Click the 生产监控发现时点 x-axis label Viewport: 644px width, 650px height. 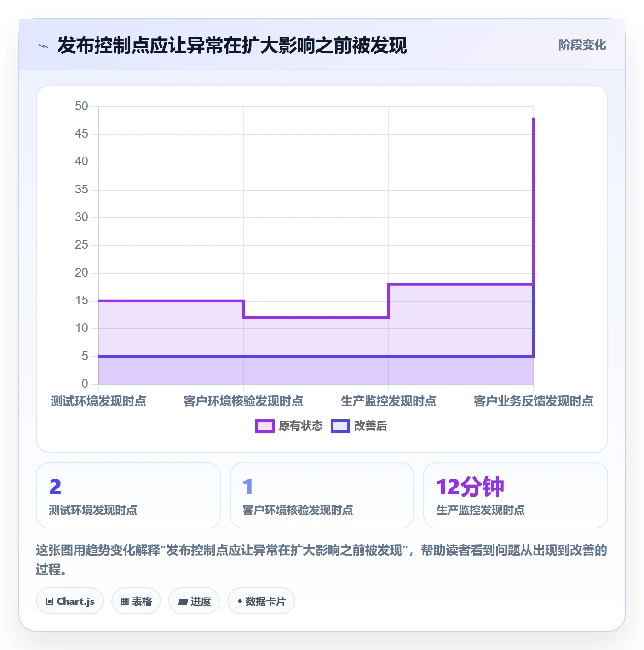pos(389,401)
